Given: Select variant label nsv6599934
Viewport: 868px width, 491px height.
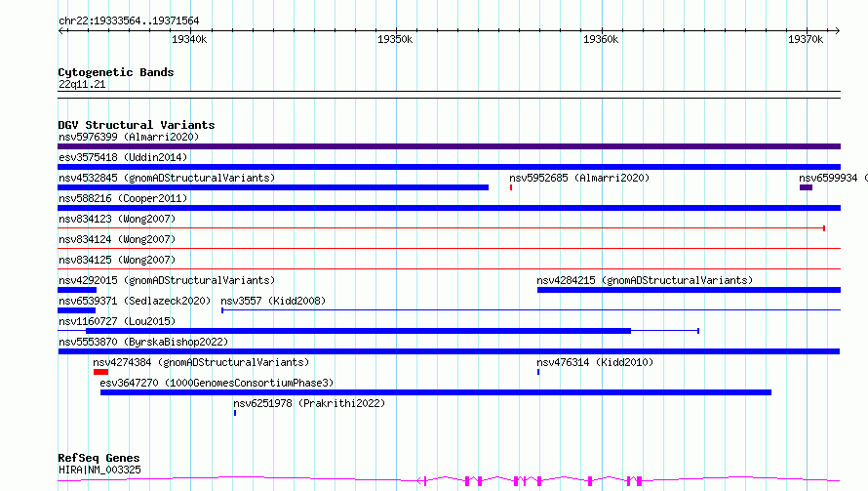Looking at the screenshot, I should 828,178.
